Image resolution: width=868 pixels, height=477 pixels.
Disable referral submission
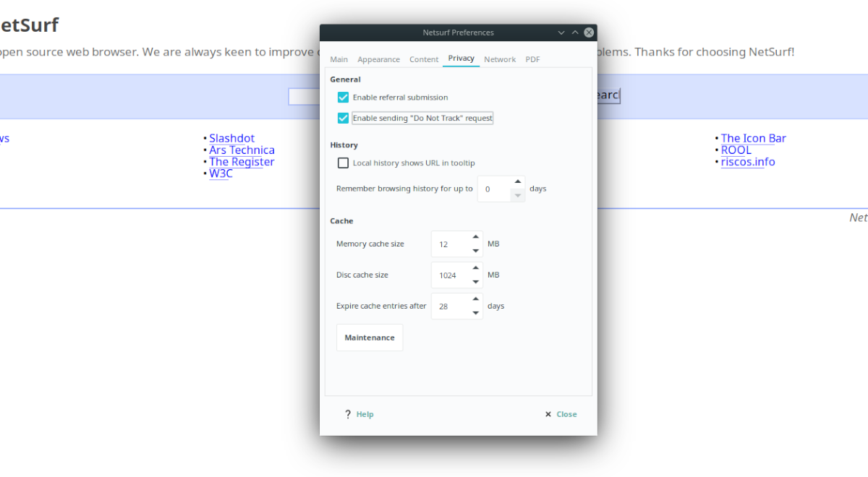[342, 97]
